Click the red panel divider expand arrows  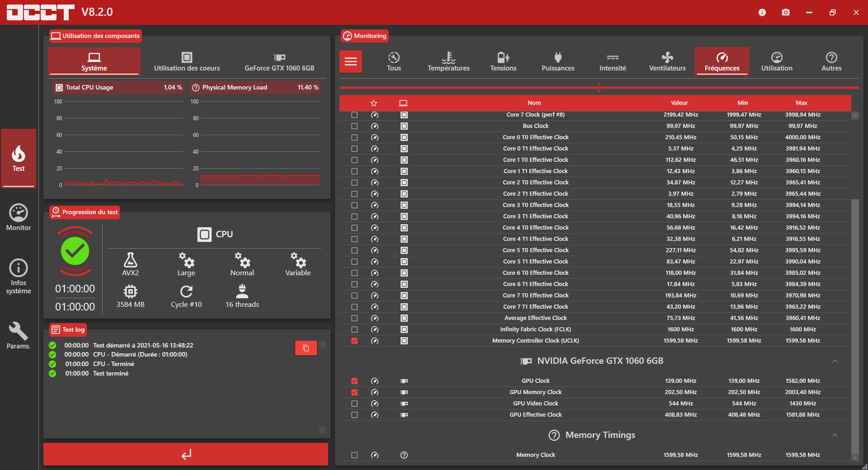(x=599, y=88)
